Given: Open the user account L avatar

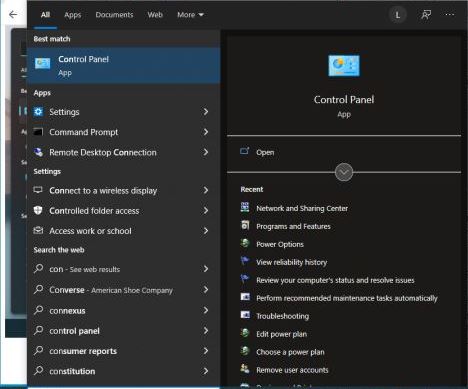Looking at the screenshot, I should click(398, 15).
